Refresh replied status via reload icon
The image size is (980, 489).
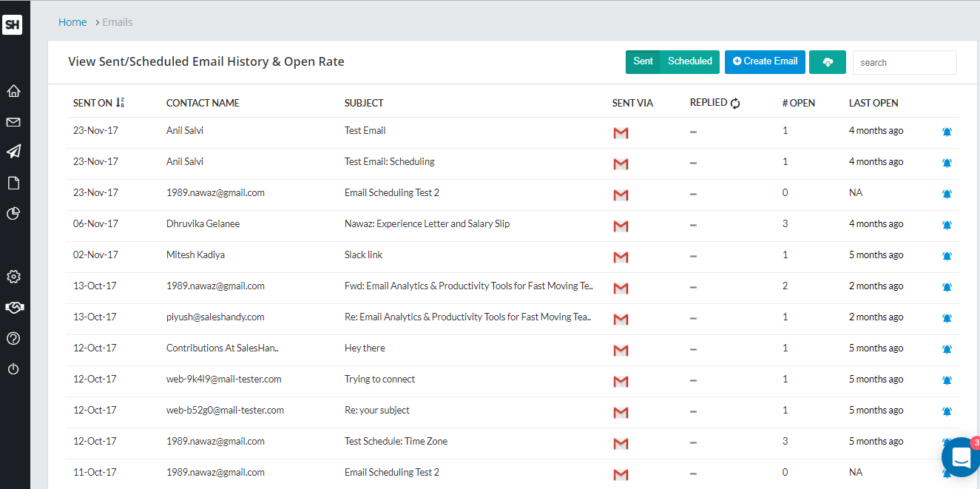pos(735,104)
